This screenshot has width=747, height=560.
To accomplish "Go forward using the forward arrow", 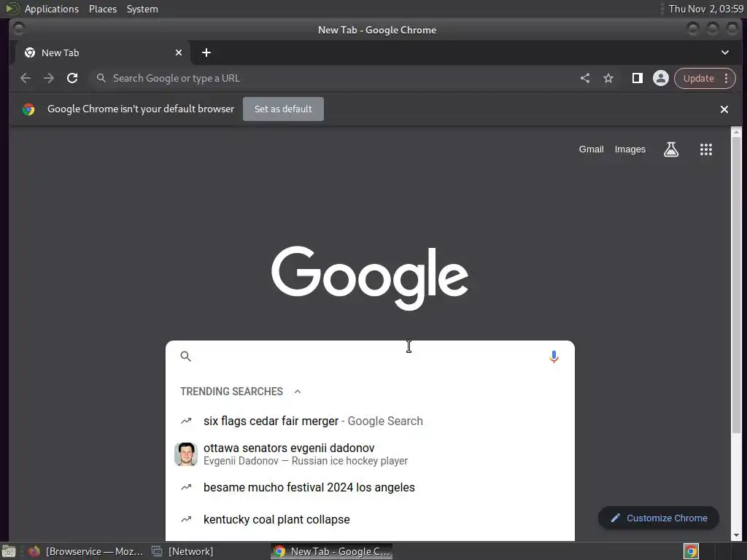I will (49, 78).
